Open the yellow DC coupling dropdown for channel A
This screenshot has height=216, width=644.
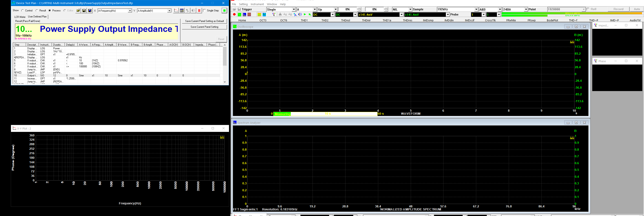click(x=333, y=15)
